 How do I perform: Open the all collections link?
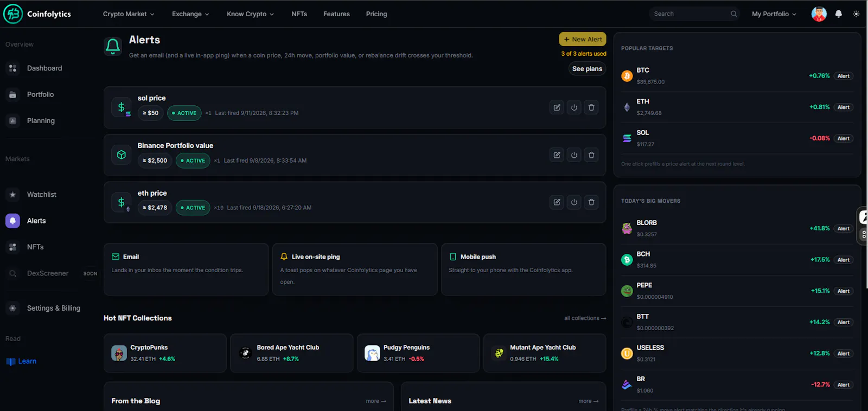[x=585, y=318]
